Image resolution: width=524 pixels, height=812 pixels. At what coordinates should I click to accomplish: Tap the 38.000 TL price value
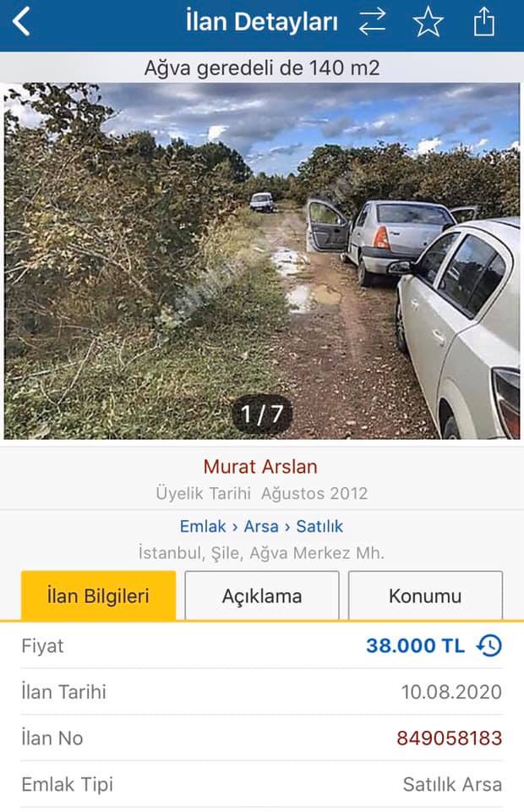pos(415,645)
